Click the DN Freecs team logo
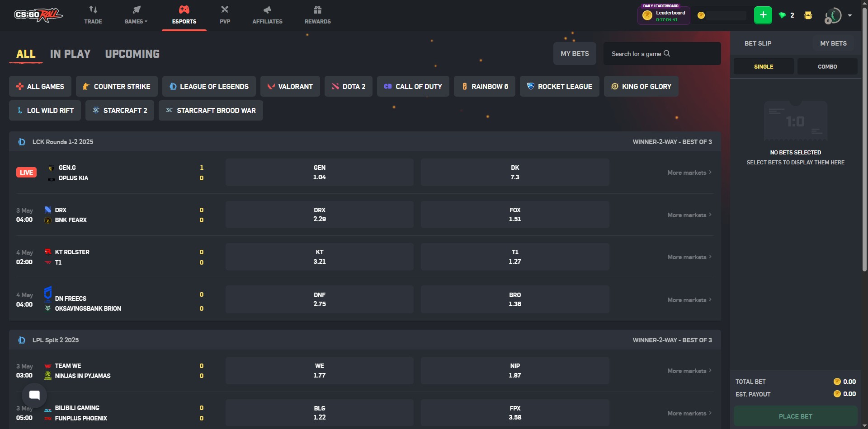 pyautogui.click(x=48, y=294)
